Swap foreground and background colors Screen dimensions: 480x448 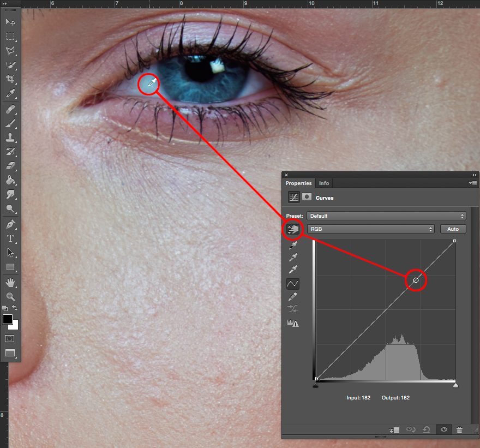click(15, 307)
